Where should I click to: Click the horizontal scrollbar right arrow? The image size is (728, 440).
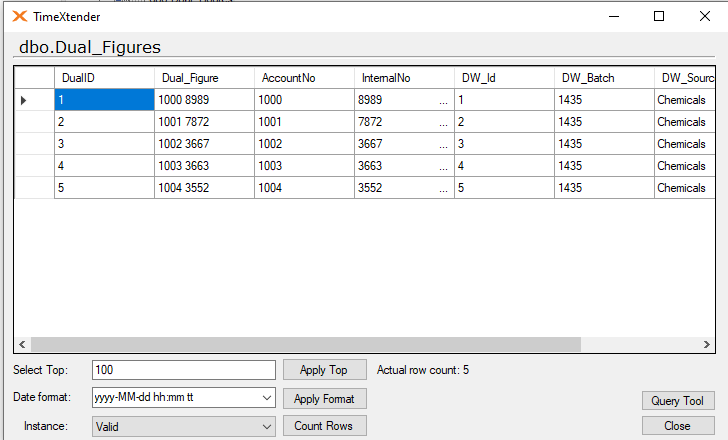707,344
